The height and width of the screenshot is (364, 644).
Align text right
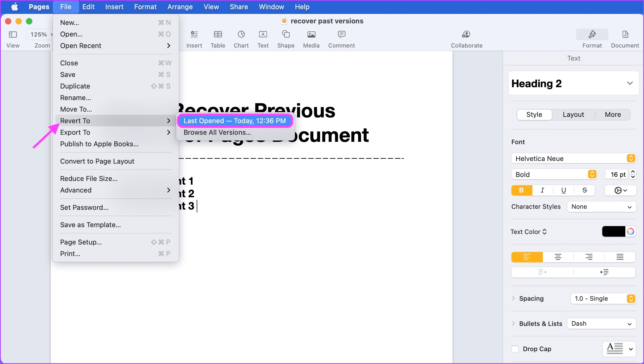(589, 257)
